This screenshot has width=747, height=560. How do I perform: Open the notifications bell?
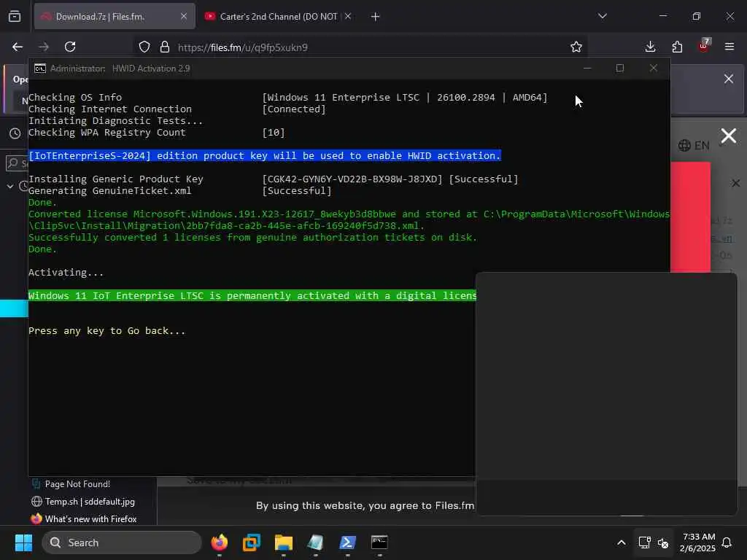click(x=727, y=542)
